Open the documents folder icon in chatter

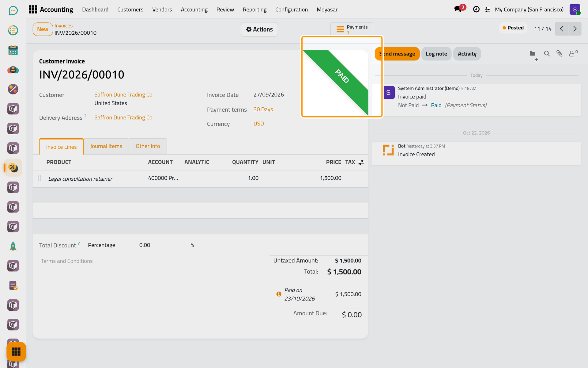tap(533, 54)
